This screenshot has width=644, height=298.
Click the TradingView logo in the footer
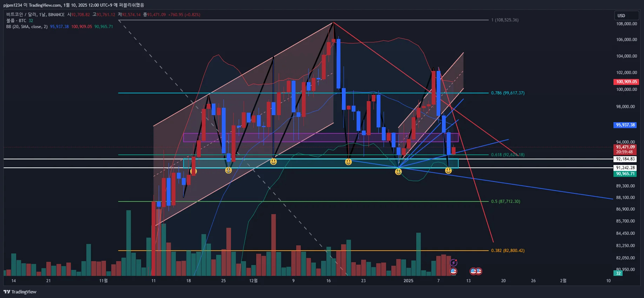pos(20,292)
